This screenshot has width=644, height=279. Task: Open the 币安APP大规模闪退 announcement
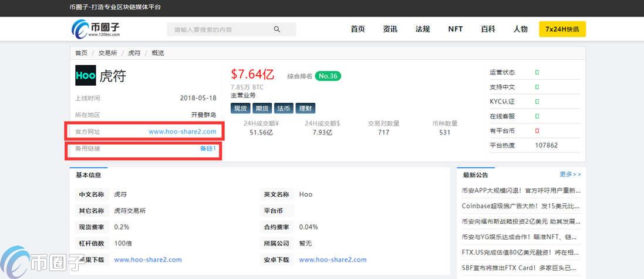(x=521, y=191)
